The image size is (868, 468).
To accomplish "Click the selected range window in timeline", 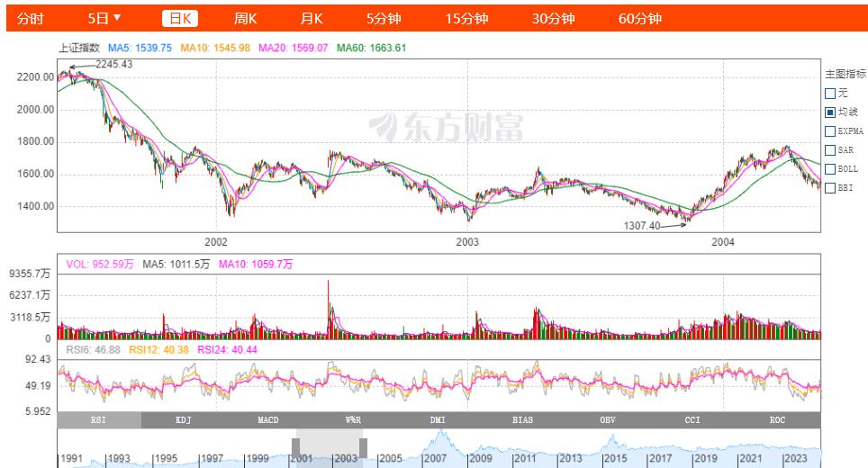I will [x=330, y=448].
